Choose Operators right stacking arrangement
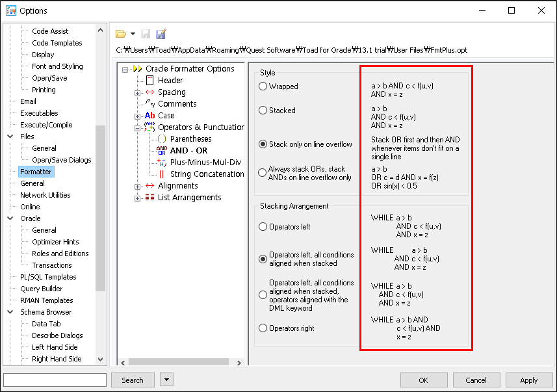The width and height of the screenshot is (557, 392). (x=263, y=328)
